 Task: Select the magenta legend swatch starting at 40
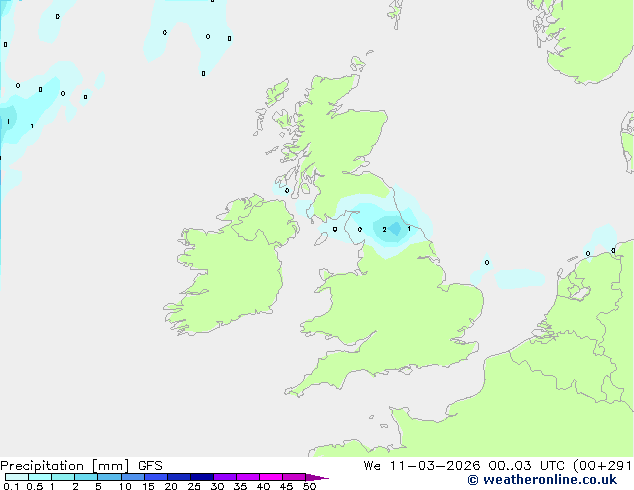(271, 477)
